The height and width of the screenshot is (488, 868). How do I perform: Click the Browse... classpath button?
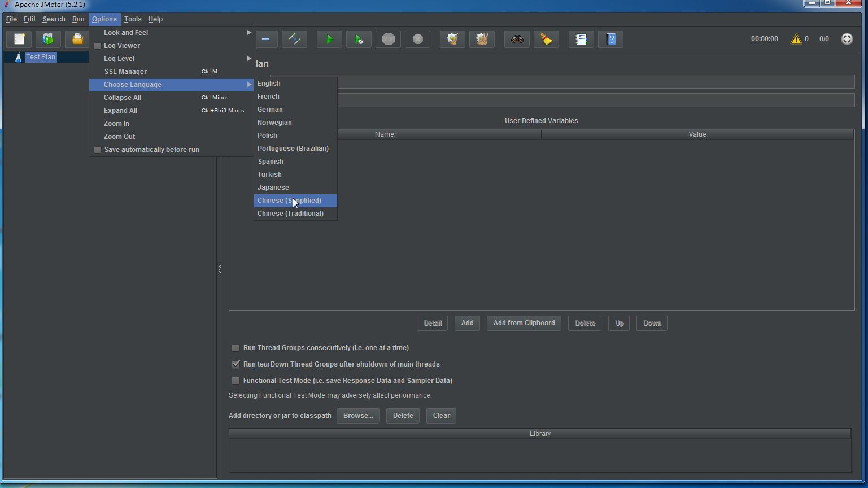358,416
